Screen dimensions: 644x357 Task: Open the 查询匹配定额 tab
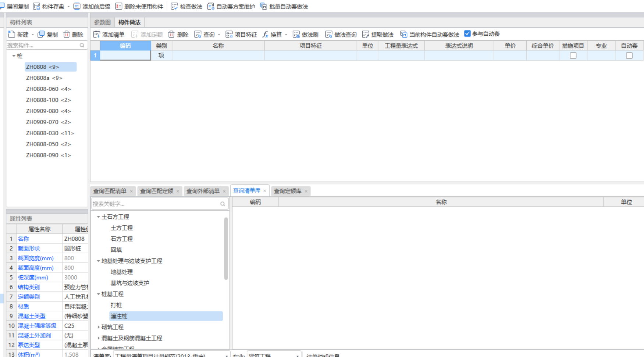pos(157,191)
